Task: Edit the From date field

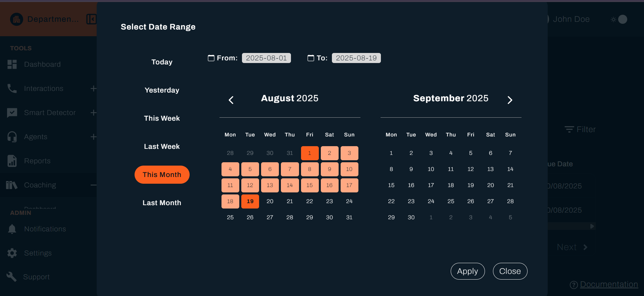Action: (266, 58)
